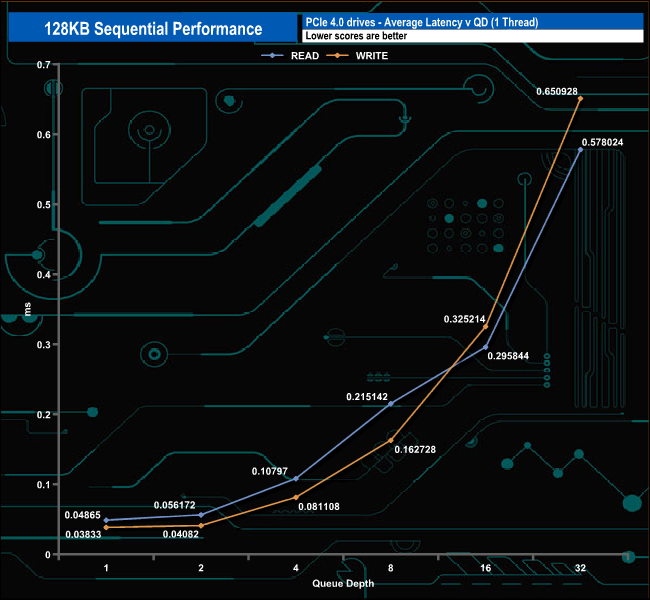Click the READ legend entry

[290, 56]
